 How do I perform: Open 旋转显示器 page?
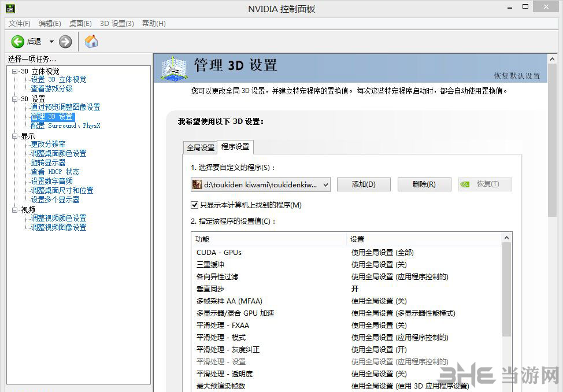coord(48,163)
